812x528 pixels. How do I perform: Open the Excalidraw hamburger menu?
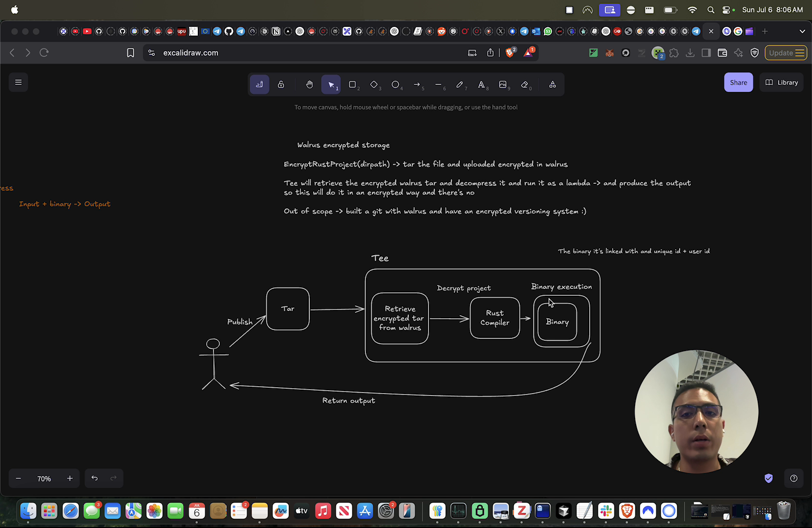19,82
